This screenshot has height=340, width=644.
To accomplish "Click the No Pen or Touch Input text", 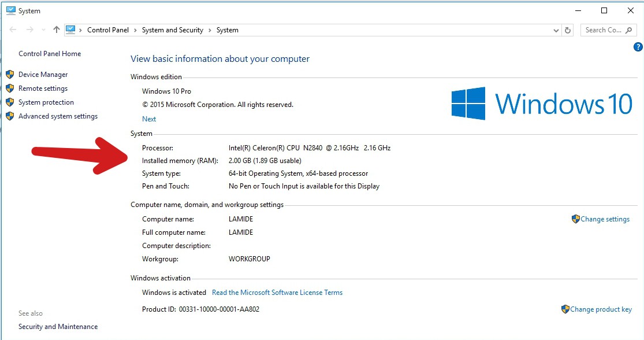I will 304,186.
